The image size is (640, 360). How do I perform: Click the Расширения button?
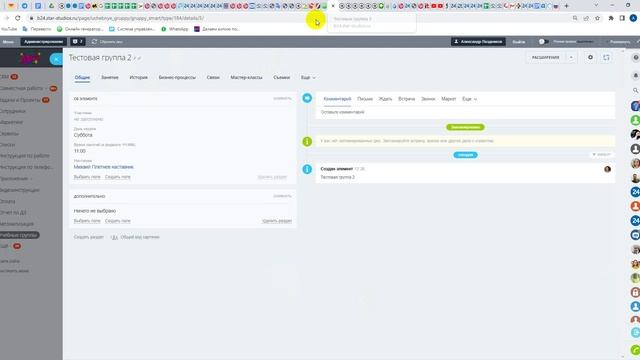point(546,58)
